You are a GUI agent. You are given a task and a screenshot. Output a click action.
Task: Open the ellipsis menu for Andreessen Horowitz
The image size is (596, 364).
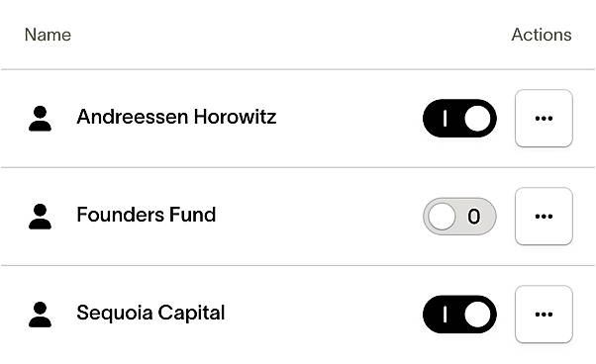[544, 118]
